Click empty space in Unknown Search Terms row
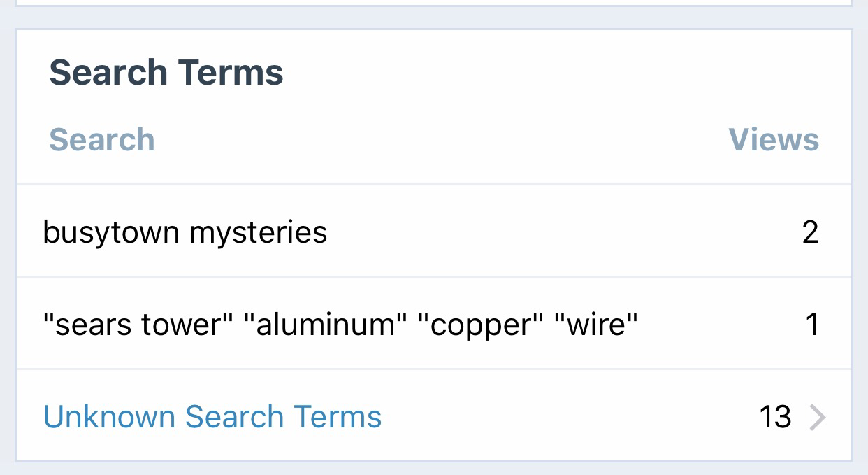This screenshot has width=868, height=475. (559, 418)
